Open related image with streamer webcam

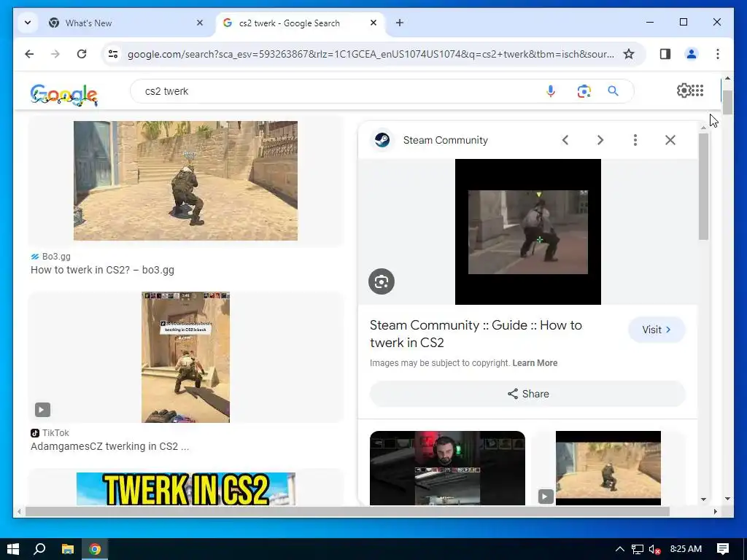447,468
